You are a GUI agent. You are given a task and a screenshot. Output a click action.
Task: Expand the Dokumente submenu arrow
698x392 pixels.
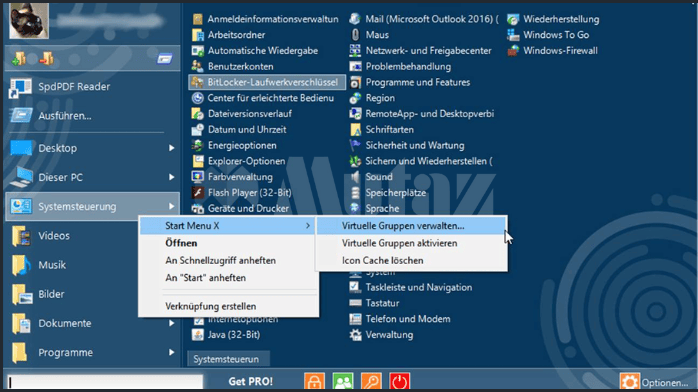171,323
